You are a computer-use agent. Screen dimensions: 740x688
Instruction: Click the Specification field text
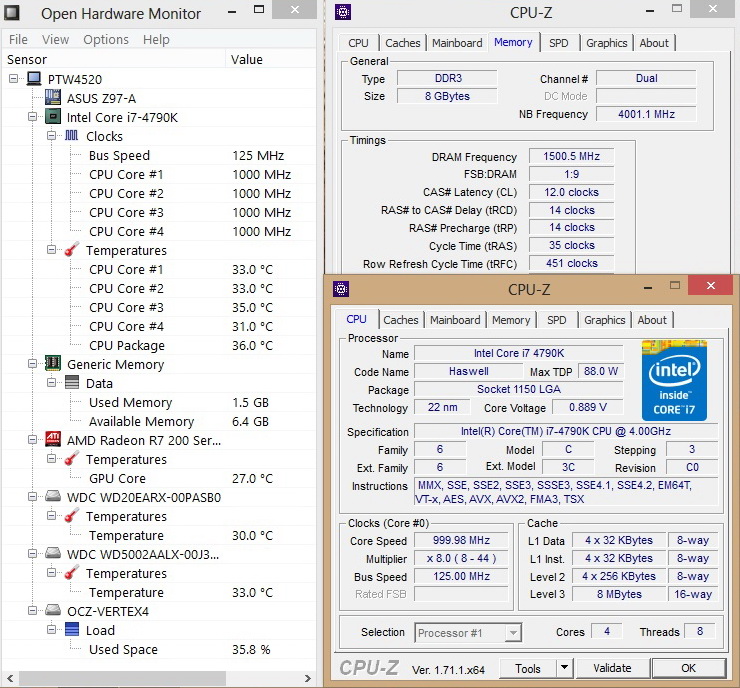566,431
